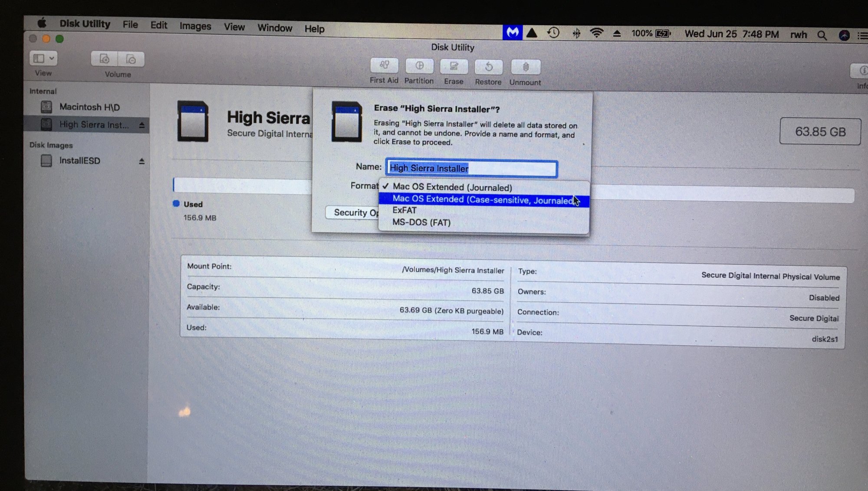
Task: Choose Mac OS Extended (Journaled) format
Action: pos(452,187)
